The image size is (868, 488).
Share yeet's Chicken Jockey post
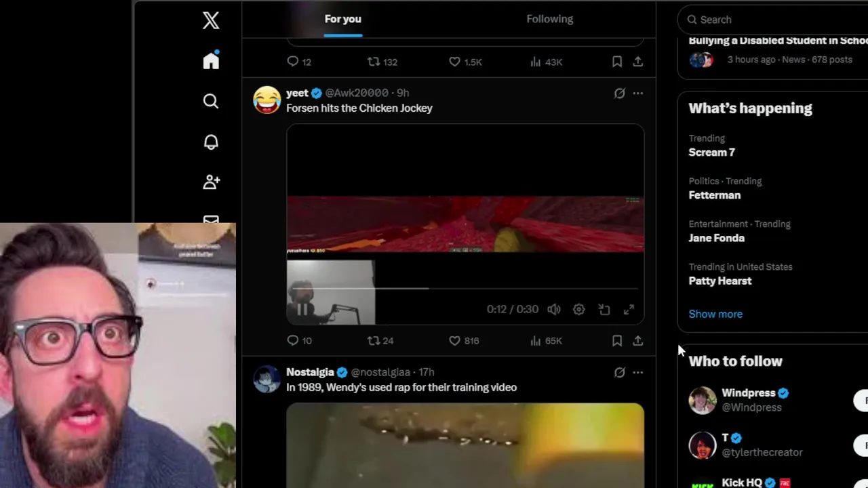[x=638, y=341]
